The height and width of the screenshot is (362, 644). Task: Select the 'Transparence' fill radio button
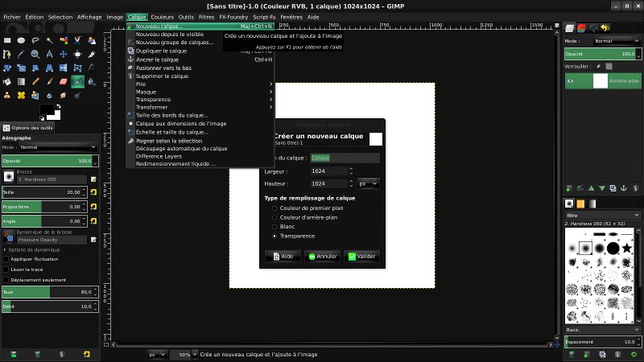[x=275, y=236]
